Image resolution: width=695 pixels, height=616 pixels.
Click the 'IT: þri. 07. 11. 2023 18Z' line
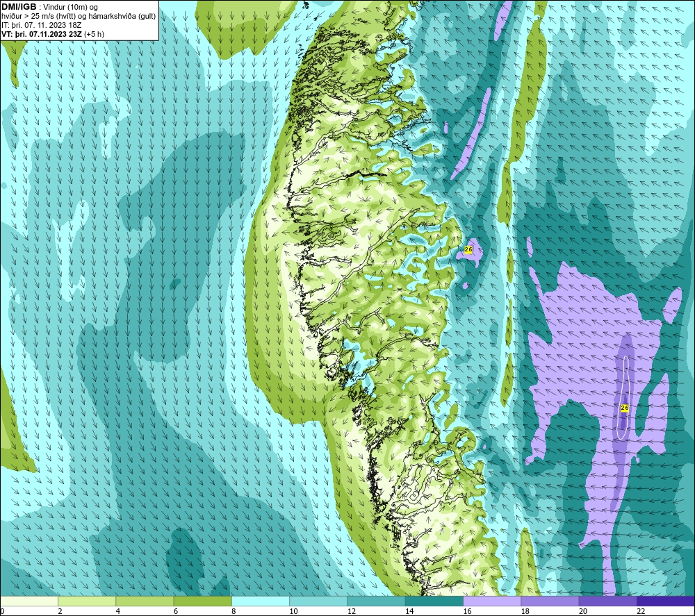(41, 25)
